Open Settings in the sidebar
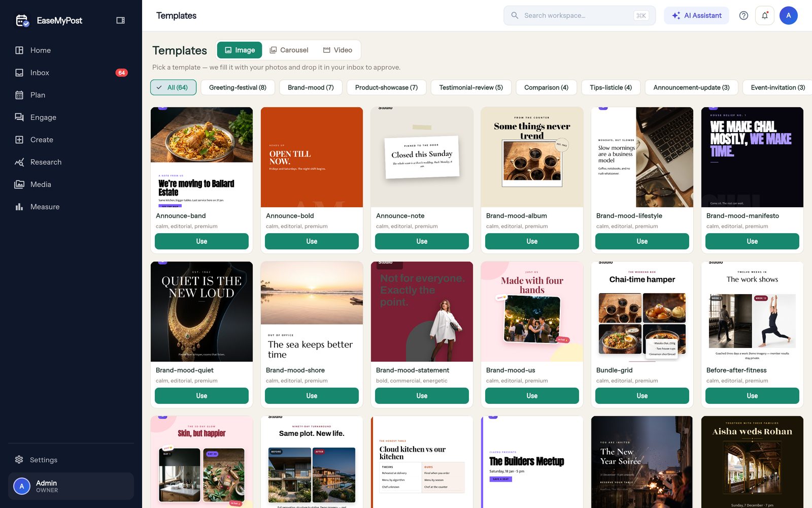Image resolution: width=812 pixels, height=508 pixels. click(x=71, y=460)
